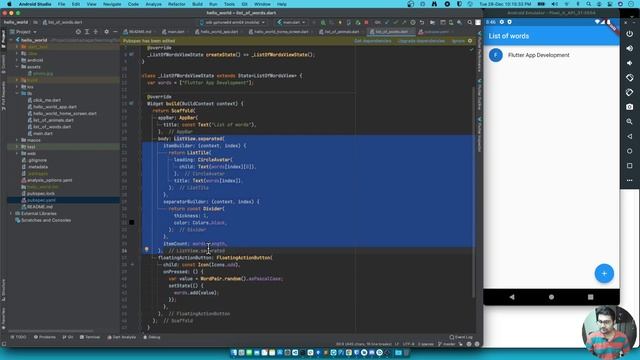Screen dimensions: 640x360
Task: Collapse the lib folder
Action: pyautogui.click(x=17, y=93)
